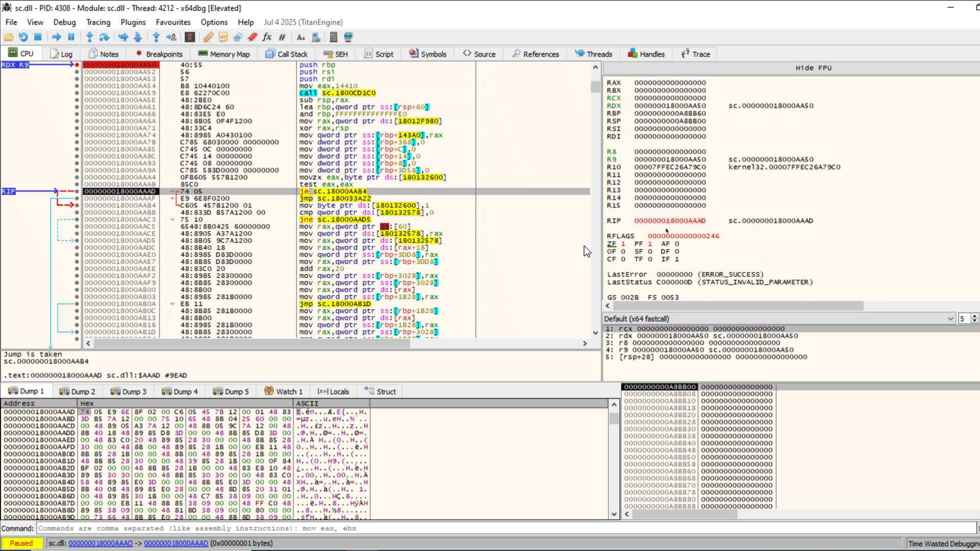The width and height of the screenshot is (980, 551).
Task: Click the disassembly vertical scrollbar down arrow
Action: 595,333
